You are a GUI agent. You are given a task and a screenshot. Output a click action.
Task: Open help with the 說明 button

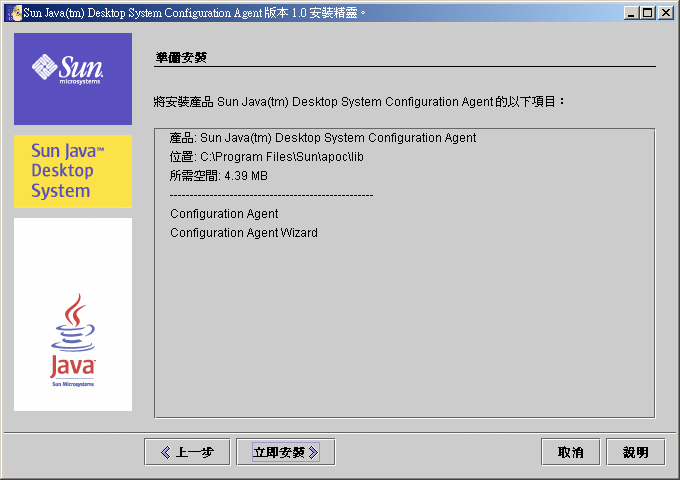tap(635, 452)
